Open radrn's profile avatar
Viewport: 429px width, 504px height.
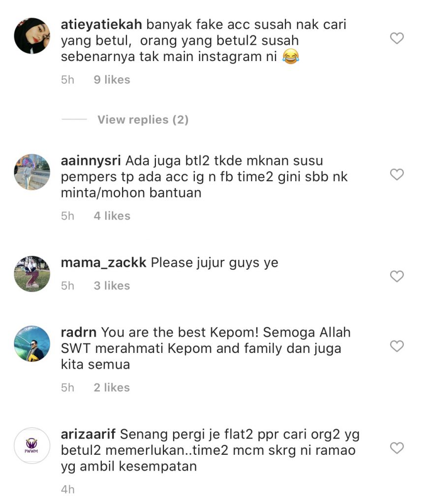[32, 344]
